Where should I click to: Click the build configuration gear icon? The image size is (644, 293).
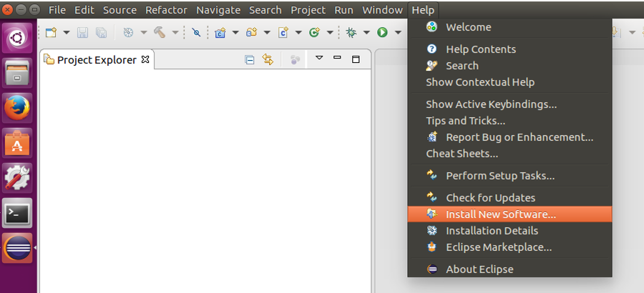tap(128, 32)
